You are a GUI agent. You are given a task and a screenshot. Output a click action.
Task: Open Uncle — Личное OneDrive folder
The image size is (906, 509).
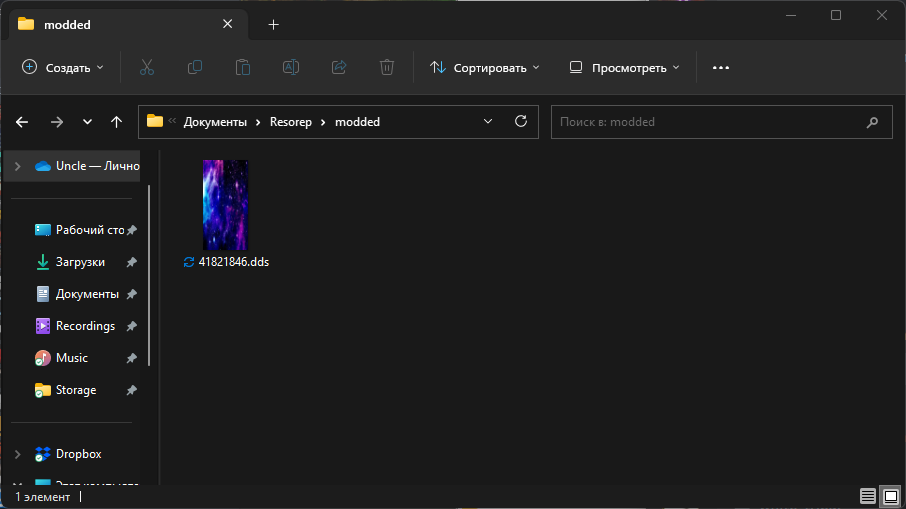click(87, 166)
